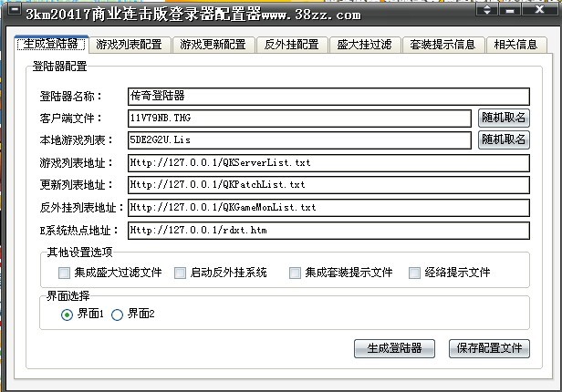Select the 盛大挂过滤 tab
Image resolution: width=562 pixels, height=392 pixels.
pos(363,45)
